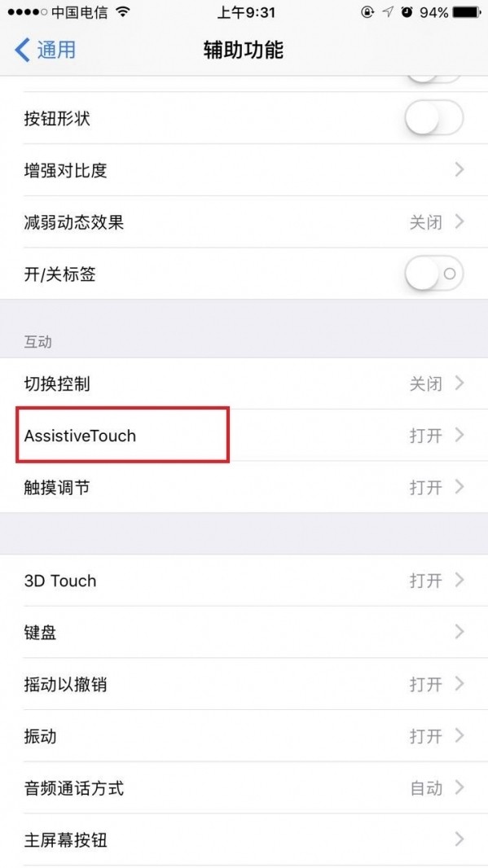This screenshot has width=488, height=868.
Task: Expand 键盘 settings chevron
Action: tap(459, 632)
